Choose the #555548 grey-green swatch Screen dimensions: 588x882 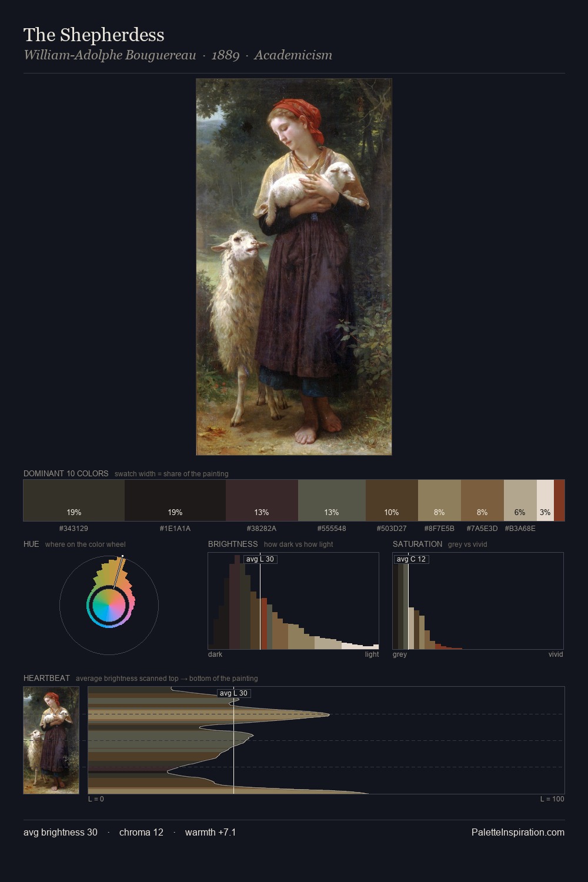pyautogui.click(x=332, y=500)
